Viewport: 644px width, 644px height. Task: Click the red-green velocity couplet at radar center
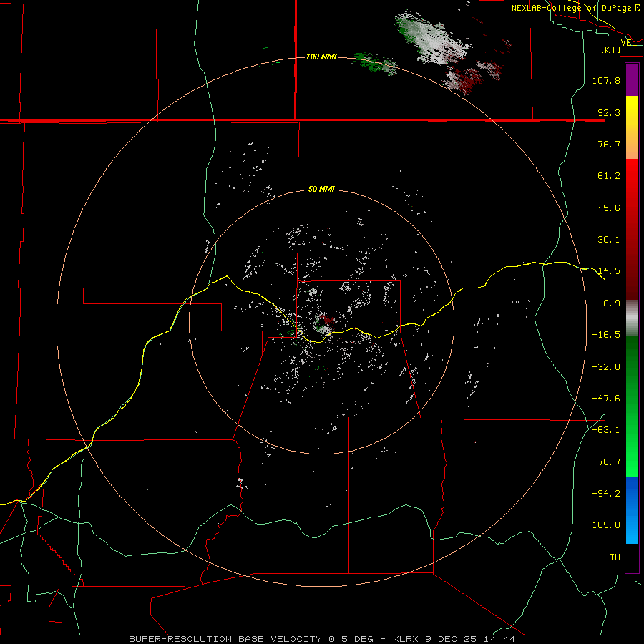click(x=324, y=324)
